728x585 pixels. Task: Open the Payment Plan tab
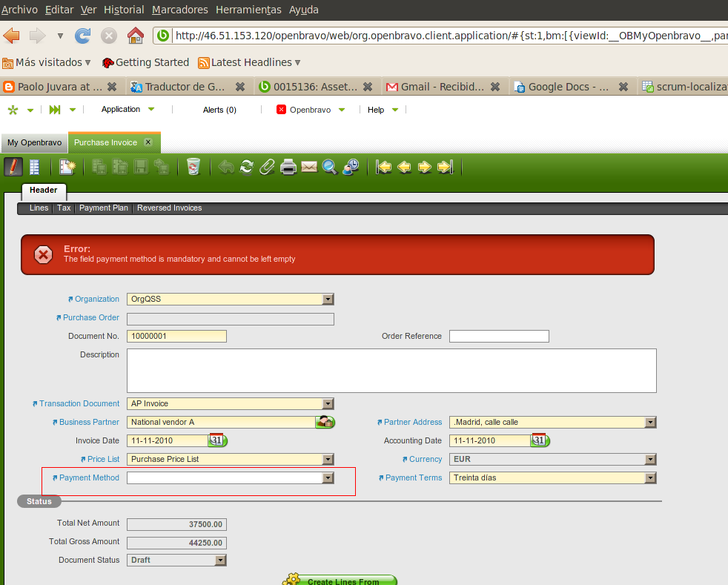point(104,208)
